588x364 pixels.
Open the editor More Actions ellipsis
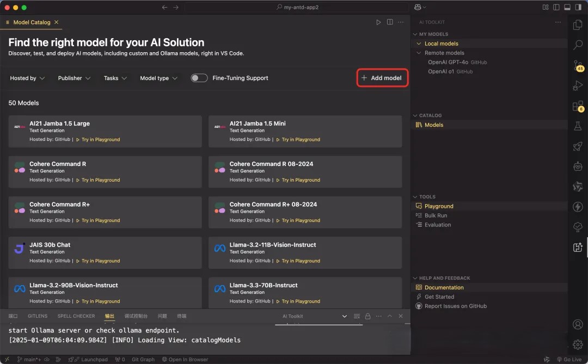point(401,22)
